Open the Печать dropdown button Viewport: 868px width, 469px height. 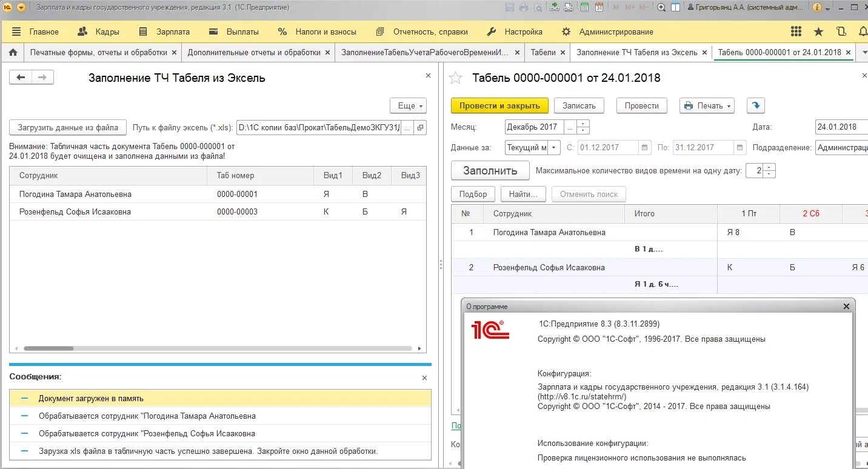(707, 105)
